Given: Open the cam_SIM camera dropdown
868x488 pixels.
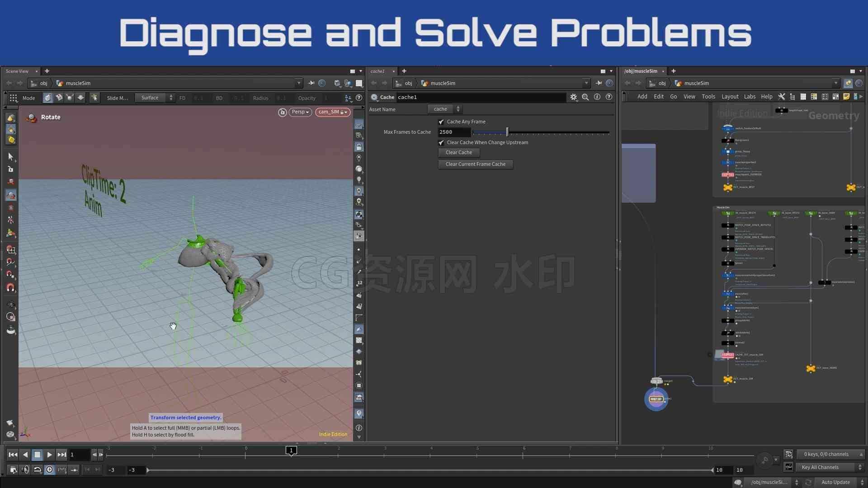Looking at the screenshot, I should (x=333, y=112).
